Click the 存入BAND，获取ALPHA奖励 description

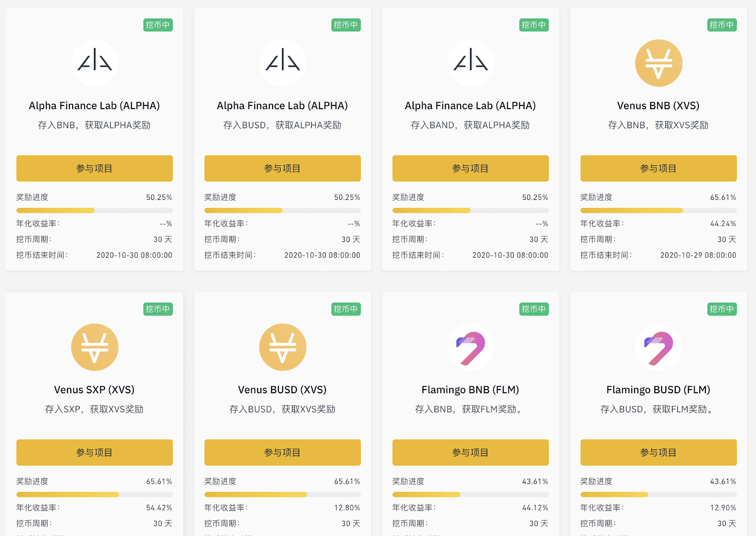471,125
